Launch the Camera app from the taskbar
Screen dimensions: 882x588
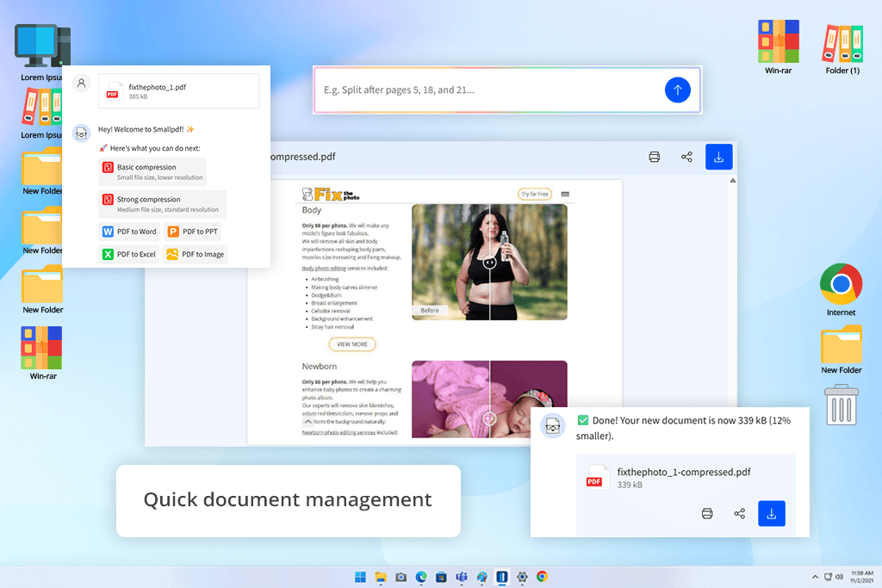[401, 577]
